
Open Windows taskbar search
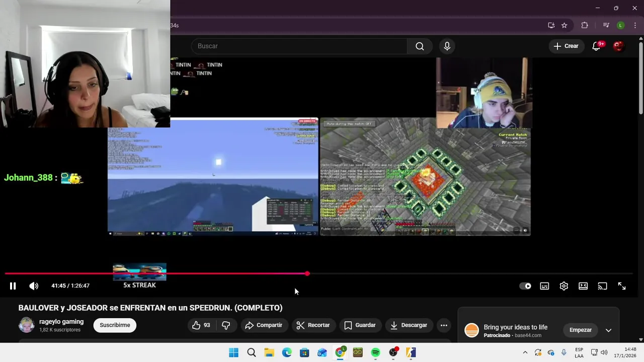point(252,352)
